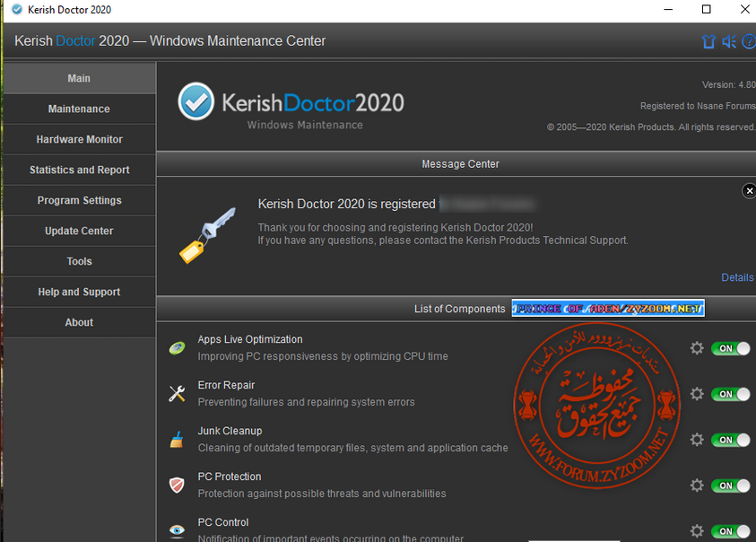Open the About section
The width and height of the screenshot is (756, 542).
tap(79, 322)
